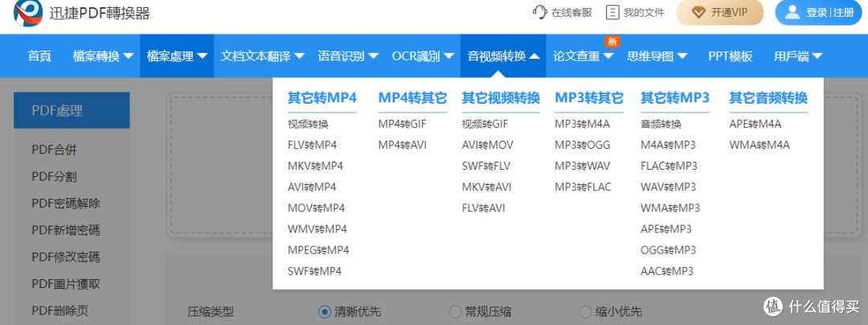868x325 pixels.
Task: Expand the OCR識別 dropdown menu
Action: click(x=423, y=56)
